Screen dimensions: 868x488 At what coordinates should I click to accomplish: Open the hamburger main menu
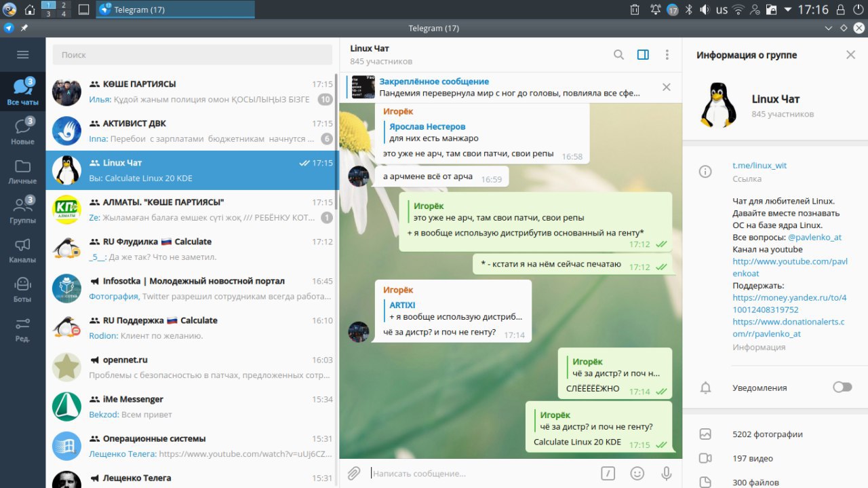tap(23, 55)
